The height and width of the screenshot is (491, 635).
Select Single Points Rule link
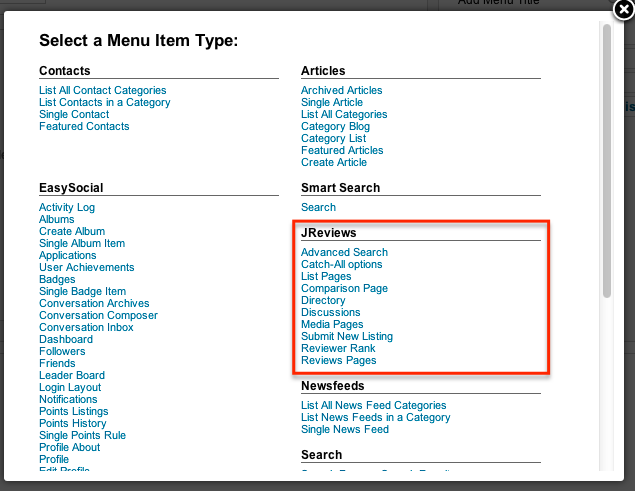pyautogui.click(x=82, y=435)
